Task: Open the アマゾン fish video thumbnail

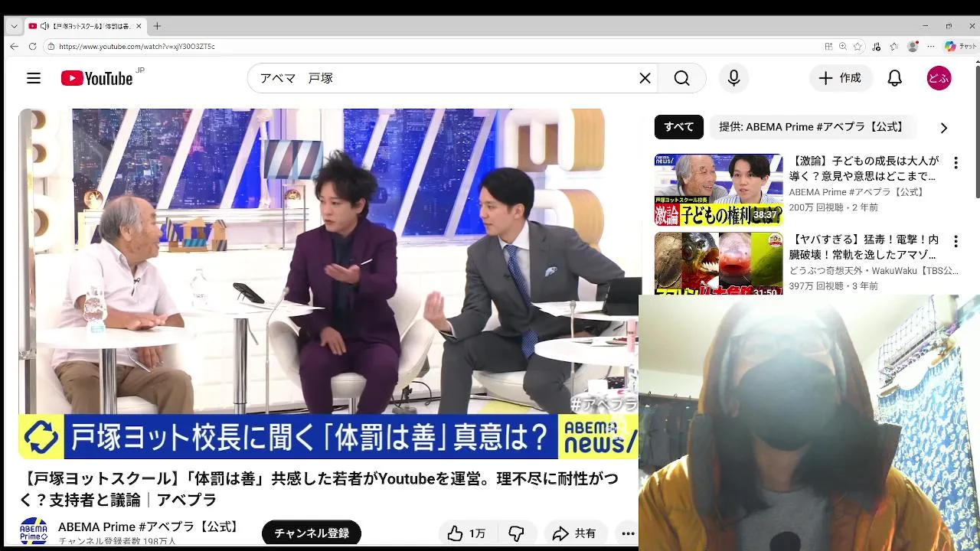Action: pos(718,264)
